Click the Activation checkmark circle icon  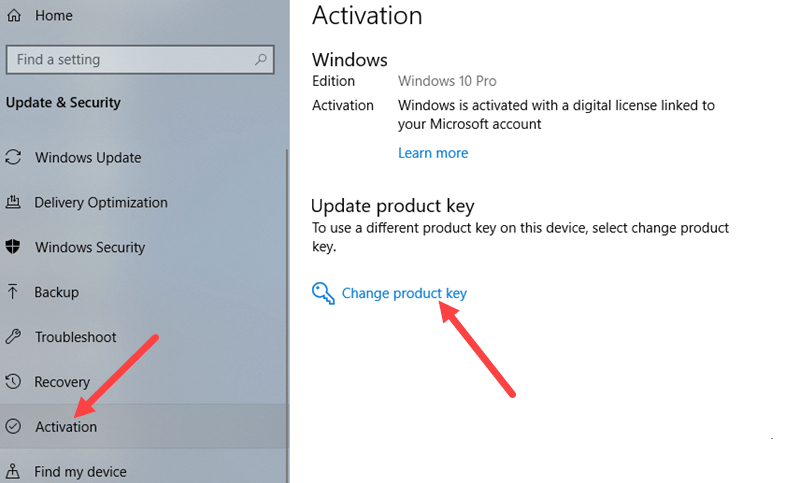tap(13, 426)
